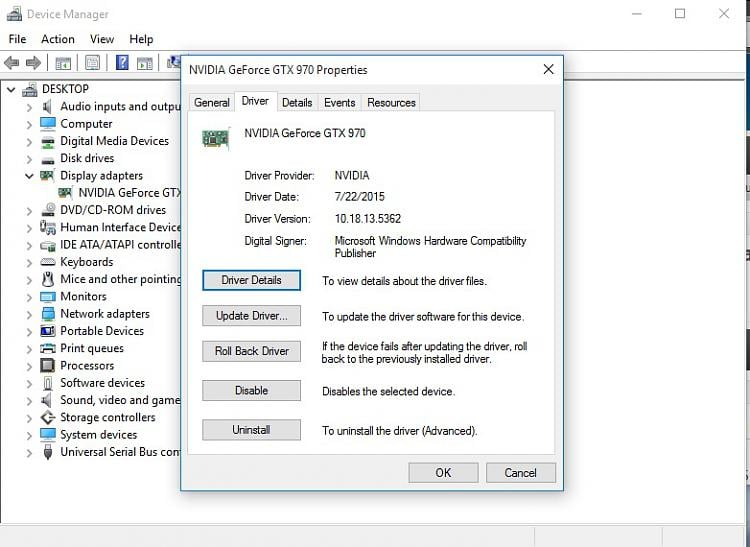Screen dimensions: 750x547
Task: Click the Forward arrow toolbar icon
Action: coord(33,63)
